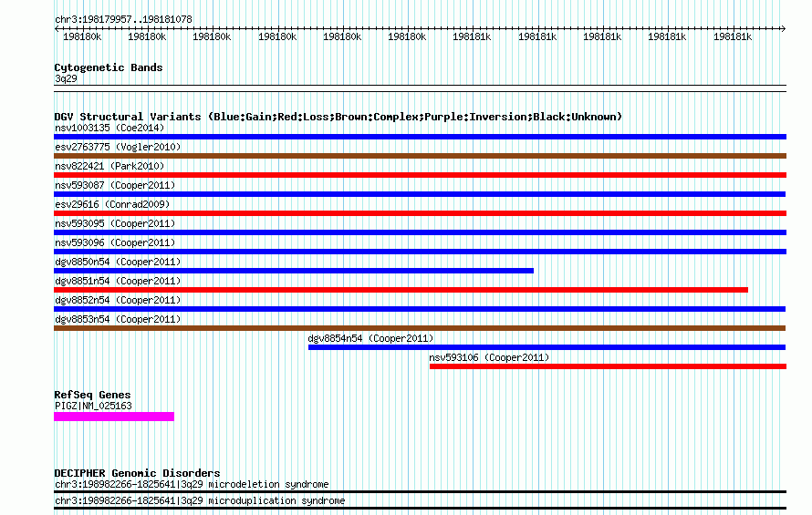Open nsv593106 (Cooper2011) label
This screenshot has height=515, width=812.
(489, 357)
